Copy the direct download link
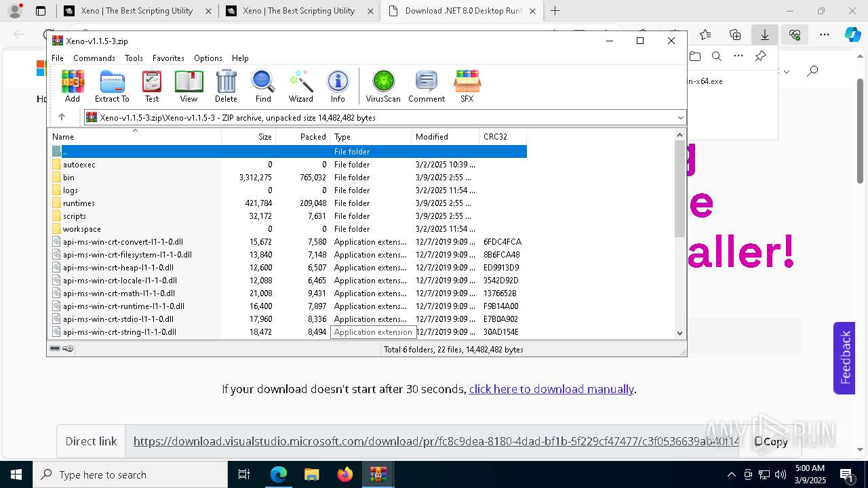Screen dimensions: 868x488 (x=771, y=441)
